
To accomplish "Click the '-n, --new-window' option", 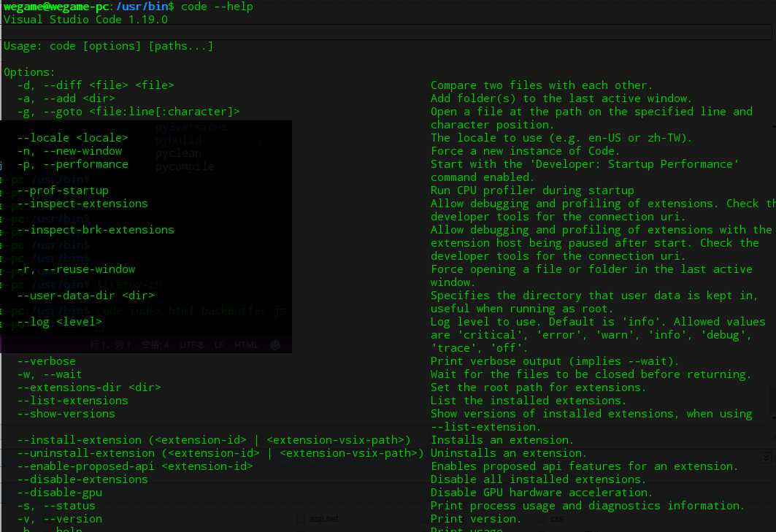I will (x=69, y=151).
